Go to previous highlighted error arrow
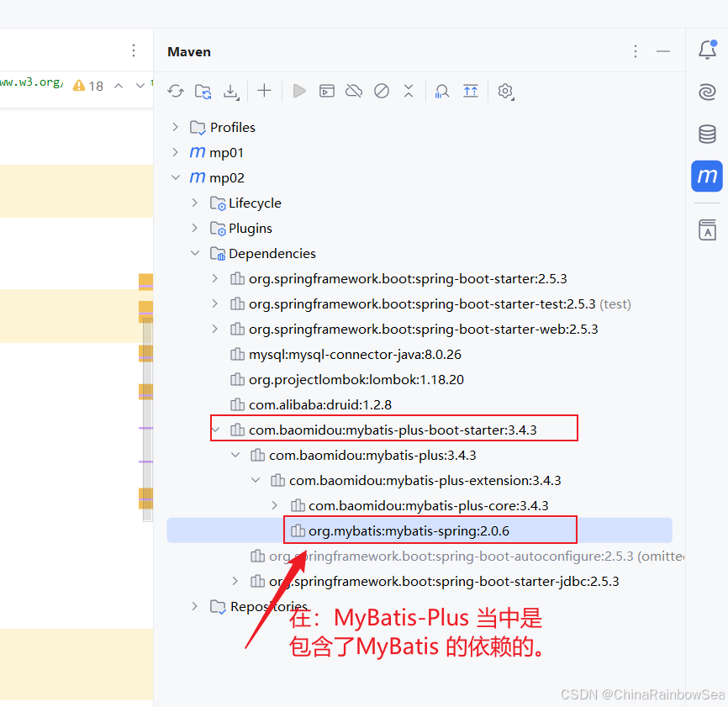Viewport: 728px width, 707px height. [x=119, y=86]
